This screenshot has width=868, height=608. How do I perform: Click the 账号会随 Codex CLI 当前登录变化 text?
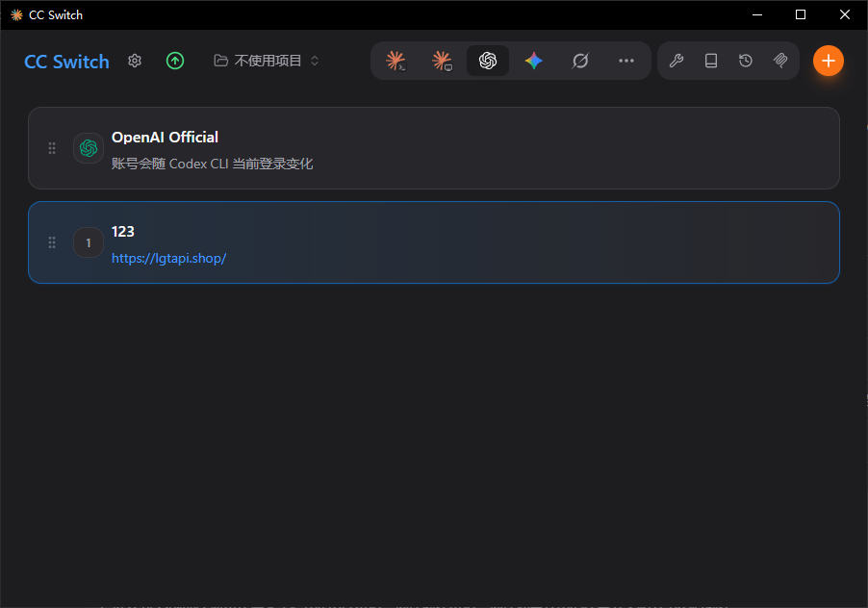[x=212, y=164]
